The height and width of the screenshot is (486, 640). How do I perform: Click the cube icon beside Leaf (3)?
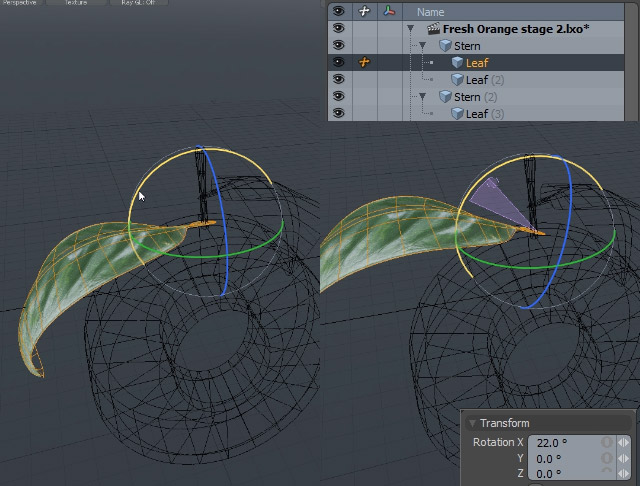[458, 113]
